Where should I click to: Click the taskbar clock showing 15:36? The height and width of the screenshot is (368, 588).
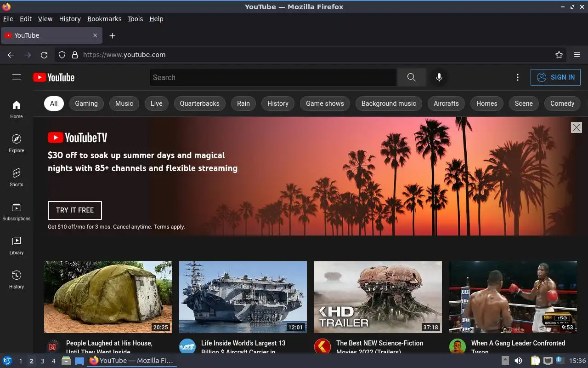pyautogui.click(x=577, y=361)
